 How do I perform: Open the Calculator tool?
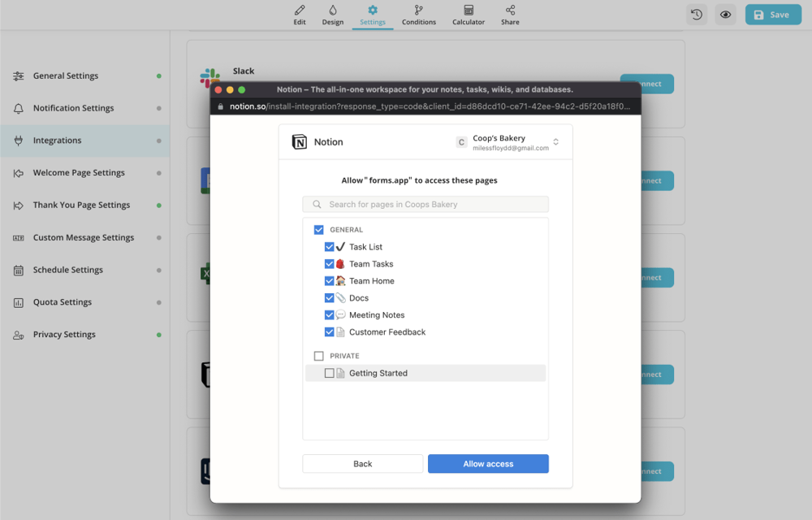(469, 15)
